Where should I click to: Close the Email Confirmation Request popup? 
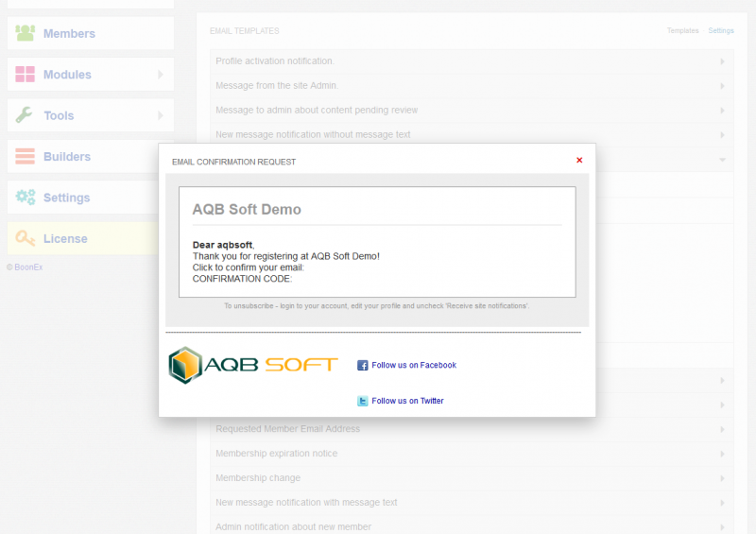click(x=579, y=160)
